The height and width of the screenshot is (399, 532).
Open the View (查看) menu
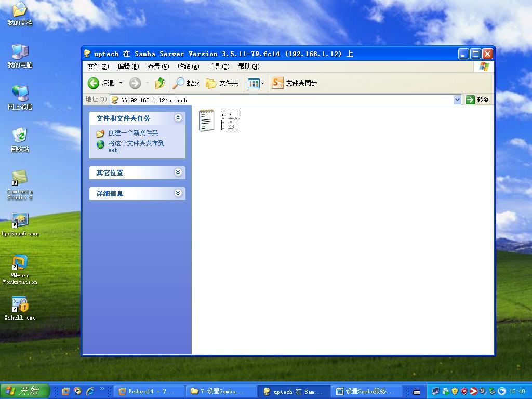(x=158, y=66)
